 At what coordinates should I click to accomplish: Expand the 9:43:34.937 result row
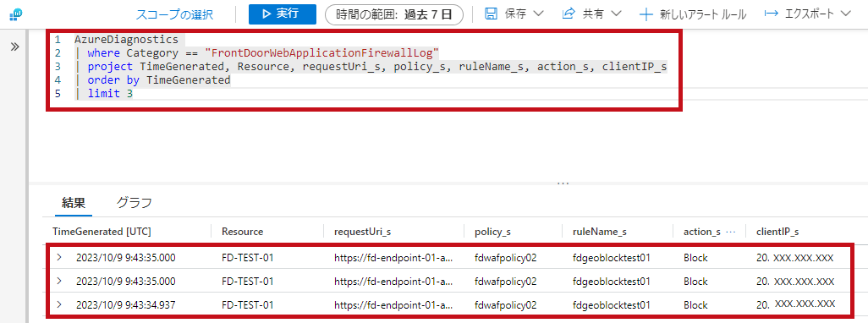click(x=59, y=304)
